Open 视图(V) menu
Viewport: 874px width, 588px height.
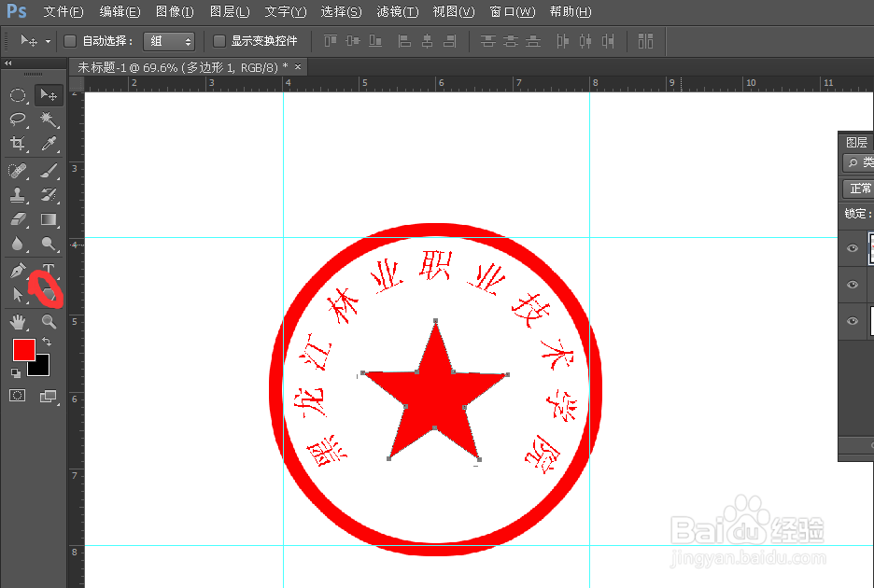point(454,12)
